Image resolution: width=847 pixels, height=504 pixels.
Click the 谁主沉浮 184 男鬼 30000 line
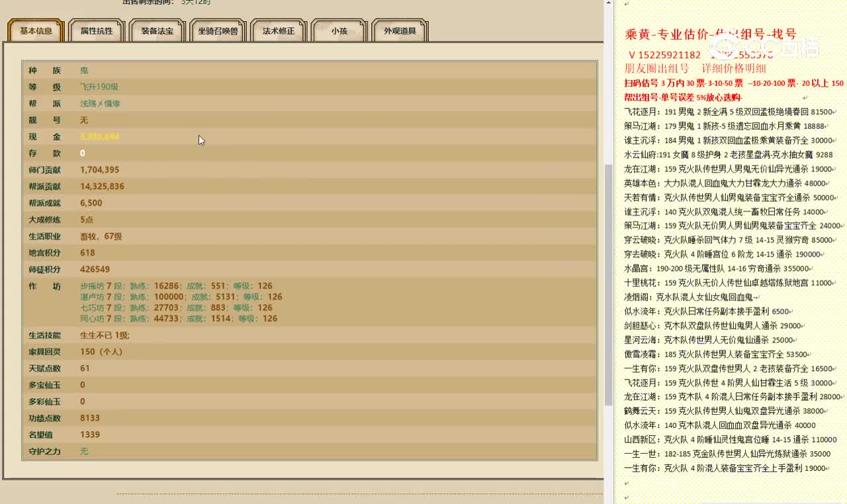(730, 140)
